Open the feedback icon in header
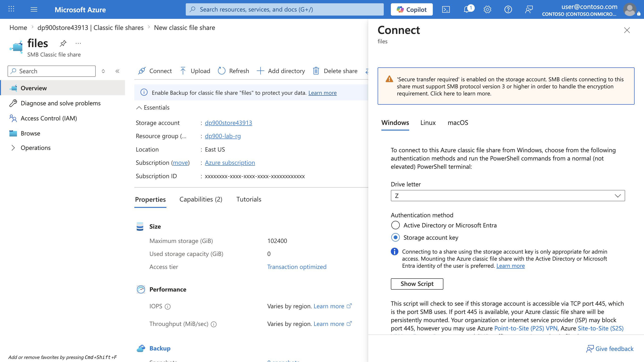644x362 pixels. [529, 9]
